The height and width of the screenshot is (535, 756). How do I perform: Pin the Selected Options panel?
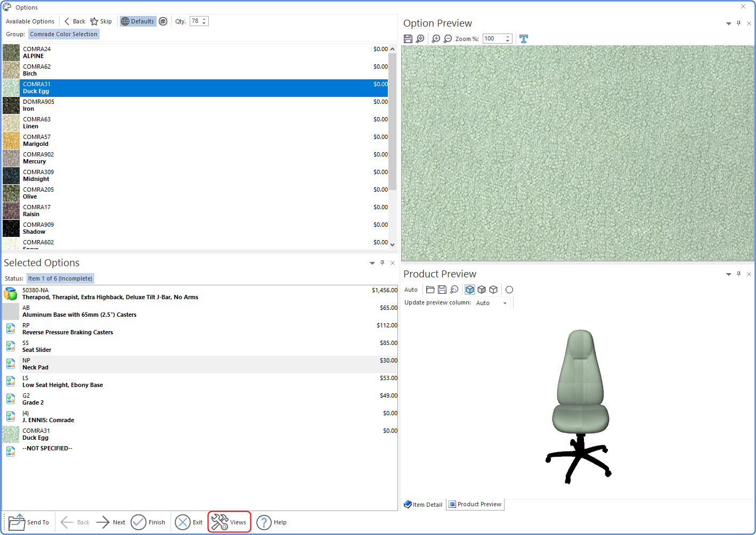click(382, 263)
